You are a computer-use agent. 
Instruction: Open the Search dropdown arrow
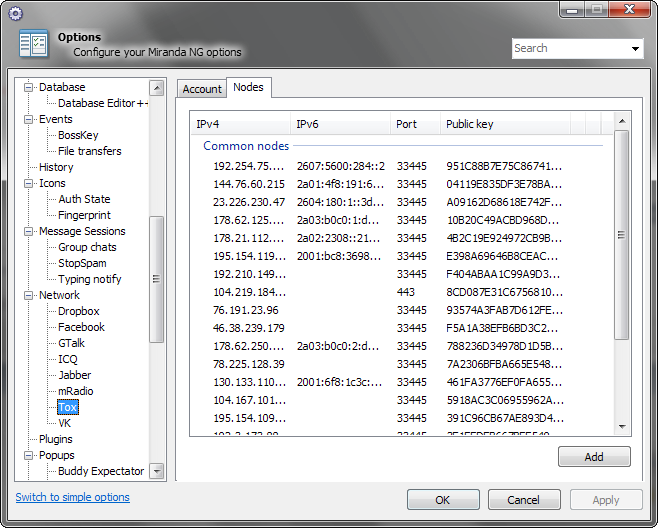tap(636, 49)
